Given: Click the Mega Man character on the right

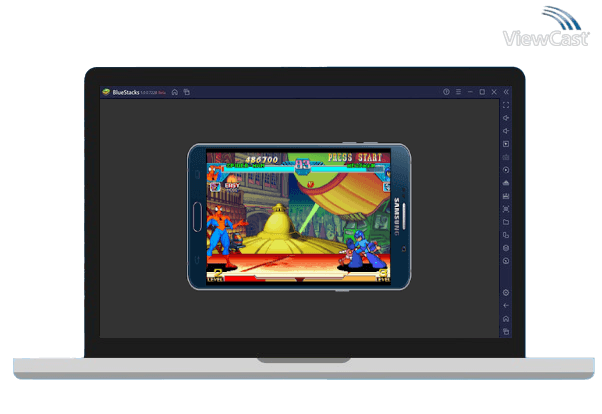Looking at the screenshot, I should pyautogui.click(x=363, y=250).
